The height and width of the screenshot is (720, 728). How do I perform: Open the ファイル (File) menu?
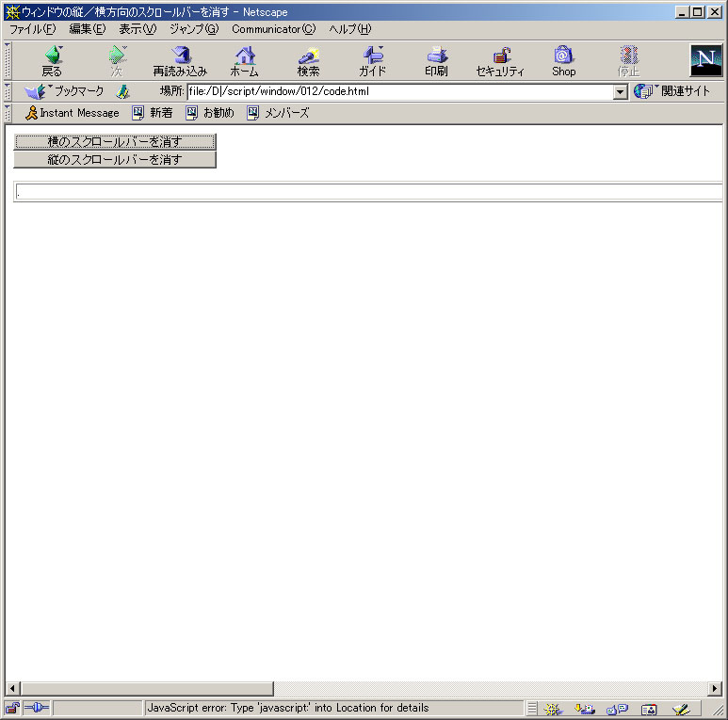(x=33, y=29)
